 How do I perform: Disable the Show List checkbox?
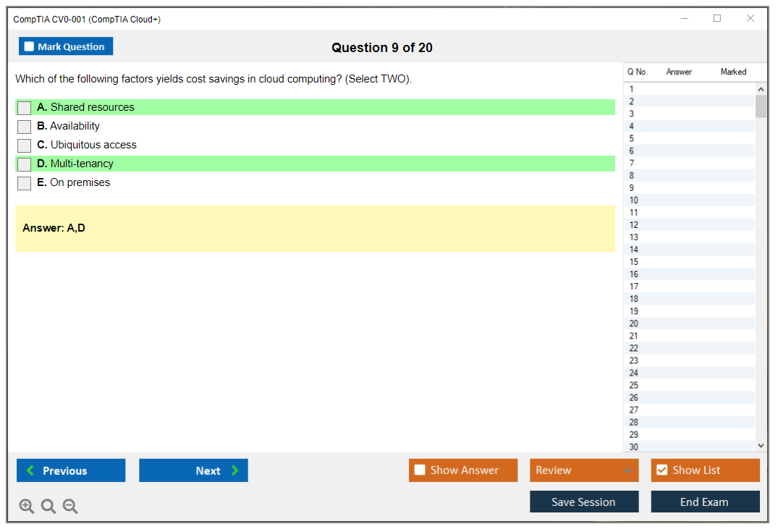(661, 470)
